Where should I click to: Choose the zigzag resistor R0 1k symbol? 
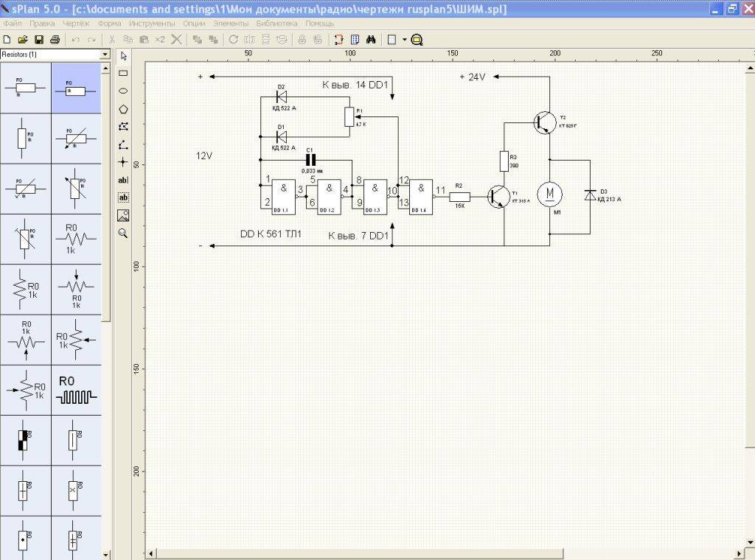coord(76,238)
